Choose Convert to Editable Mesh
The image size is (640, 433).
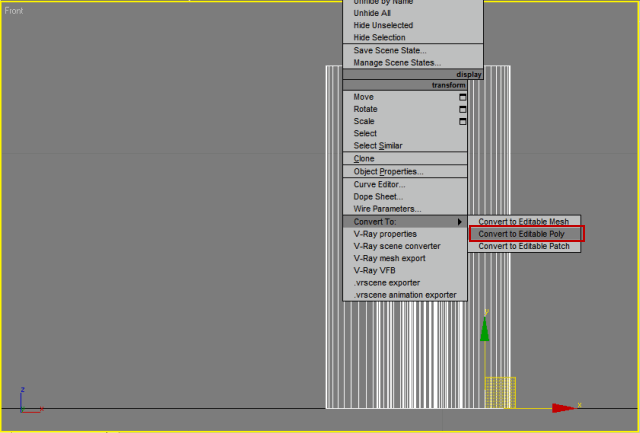(524, 222)
